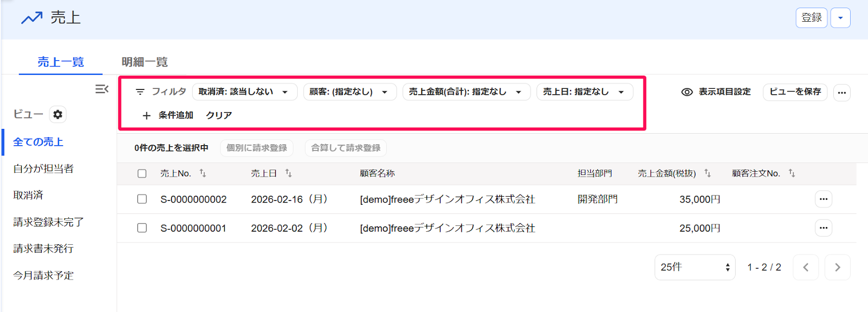Screen dimensions: 868x312
Task: Go to the next page of results
Action: tap(838, 267)
